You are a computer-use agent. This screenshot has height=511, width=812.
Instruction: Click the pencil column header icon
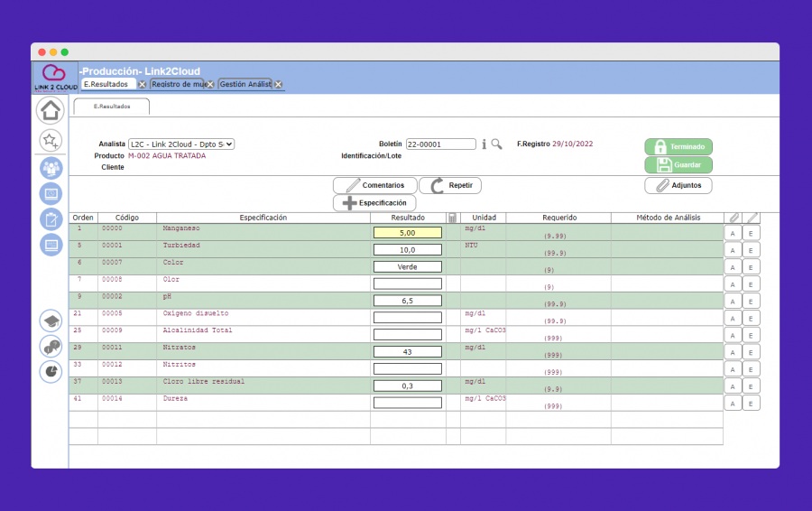pos(752,218)
